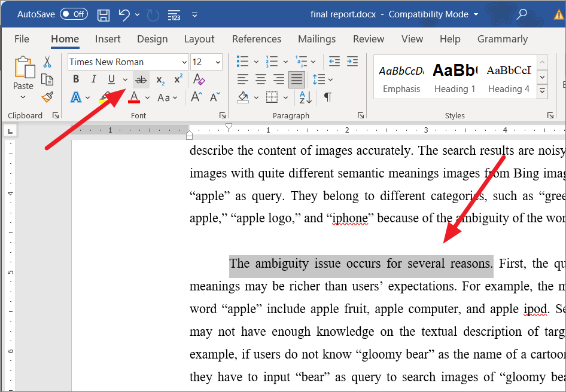
Task: Open the Font dialog launcher
Action: 222,115
